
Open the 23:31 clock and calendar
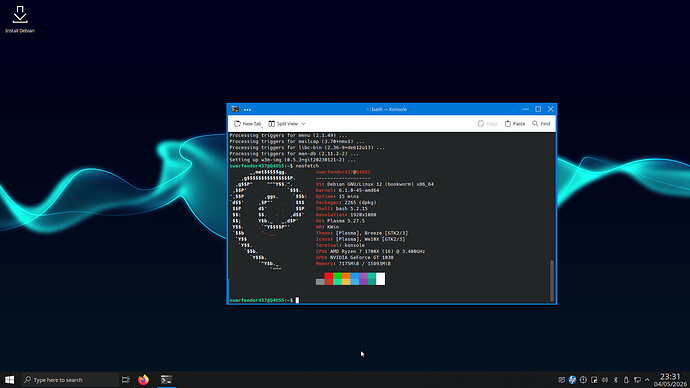(670, 380)
